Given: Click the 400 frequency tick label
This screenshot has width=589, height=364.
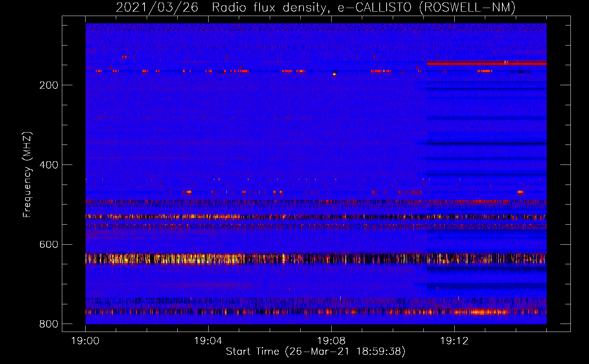Looking at the screenshot, I should tap(49, 165).
